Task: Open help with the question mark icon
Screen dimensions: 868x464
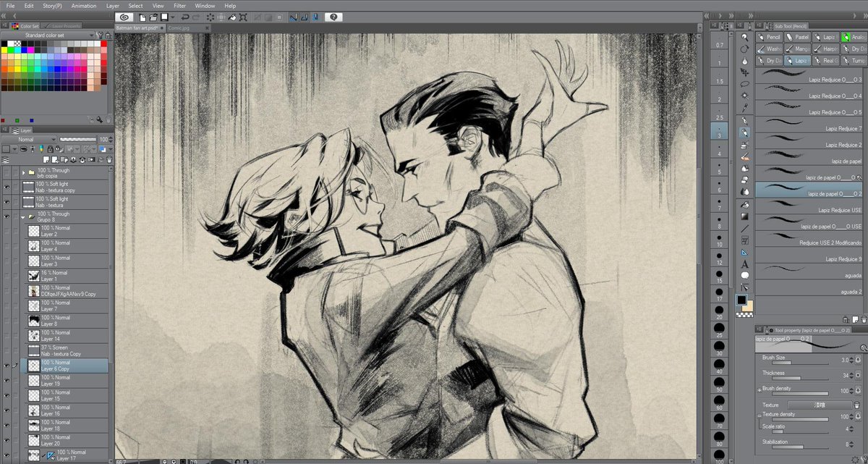Action: (333, 16)
